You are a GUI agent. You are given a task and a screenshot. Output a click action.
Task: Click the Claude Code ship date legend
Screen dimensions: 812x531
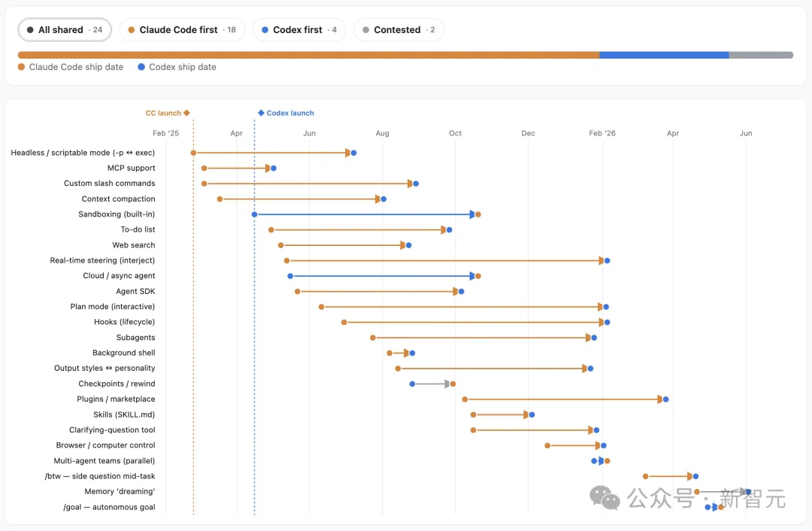(71, 67)
